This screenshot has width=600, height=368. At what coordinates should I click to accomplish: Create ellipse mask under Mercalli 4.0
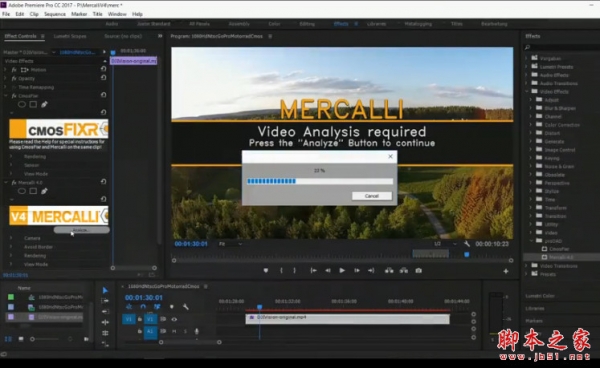(22, 191)
